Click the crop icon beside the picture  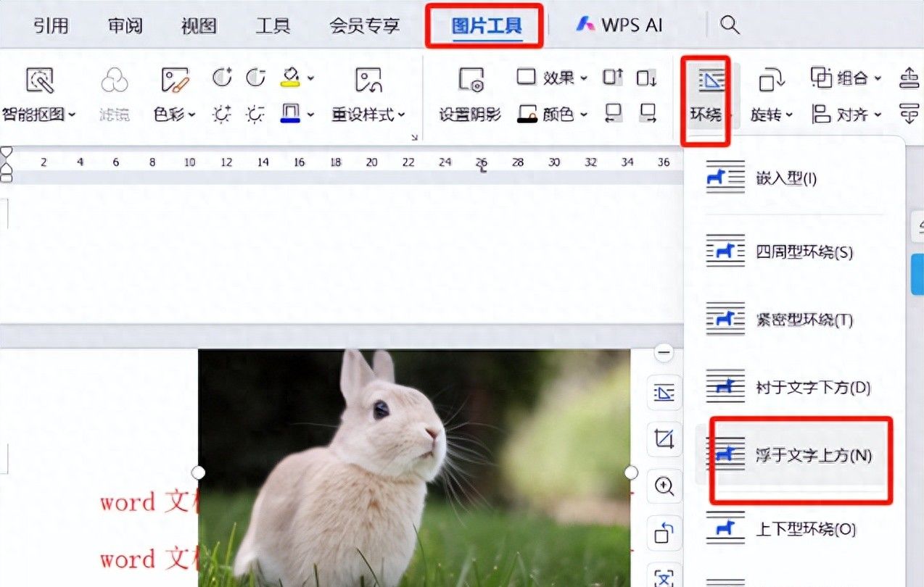pos(664,439)
